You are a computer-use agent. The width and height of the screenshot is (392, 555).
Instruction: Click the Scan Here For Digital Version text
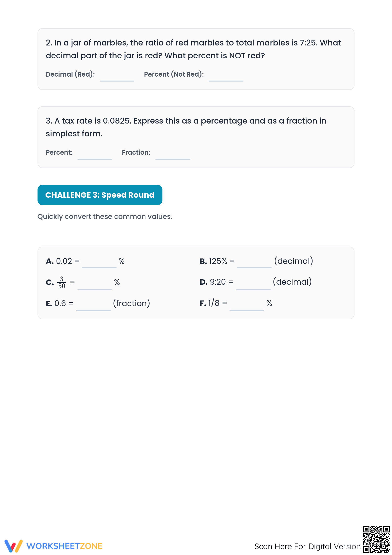(308, 546)
